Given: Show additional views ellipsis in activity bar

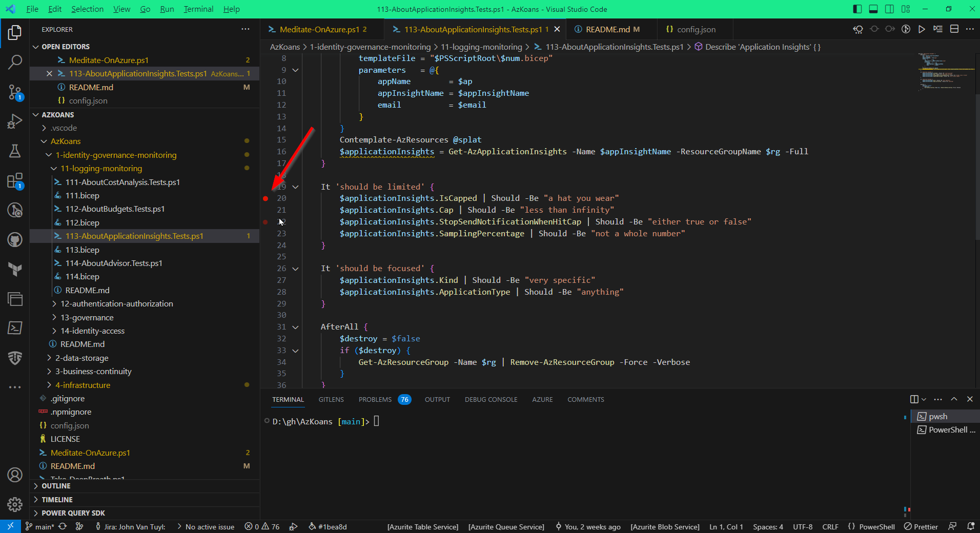Looking at the screenshot, I should click(x=15, y=387).
